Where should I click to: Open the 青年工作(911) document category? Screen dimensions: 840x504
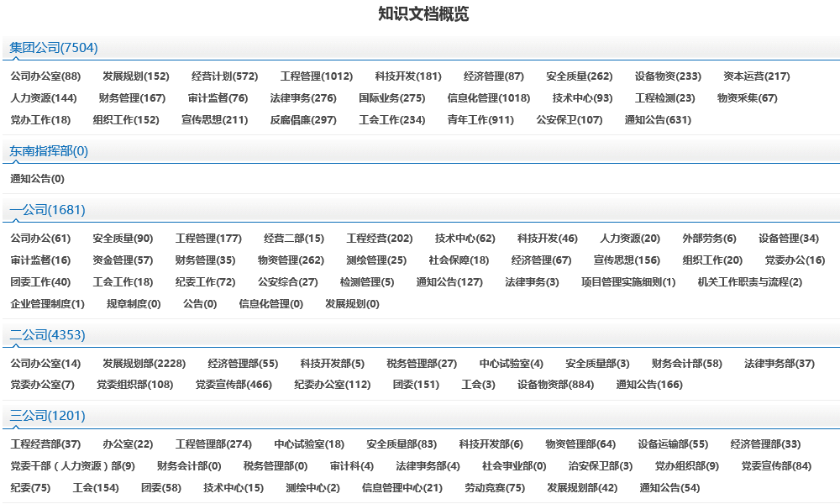tap(480, 120)
